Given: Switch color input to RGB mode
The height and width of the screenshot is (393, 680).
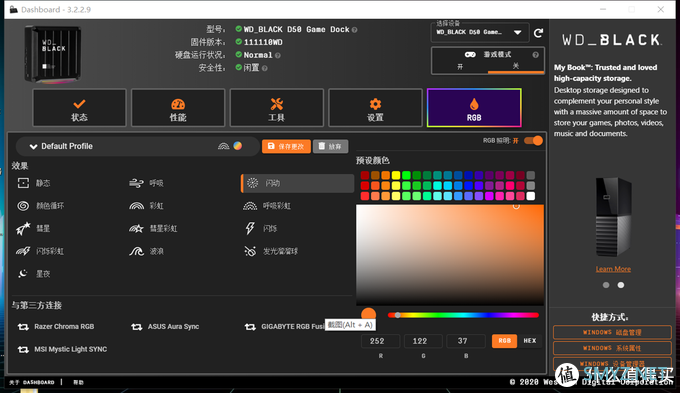Looking at the screenshot, I should [504, 341].
